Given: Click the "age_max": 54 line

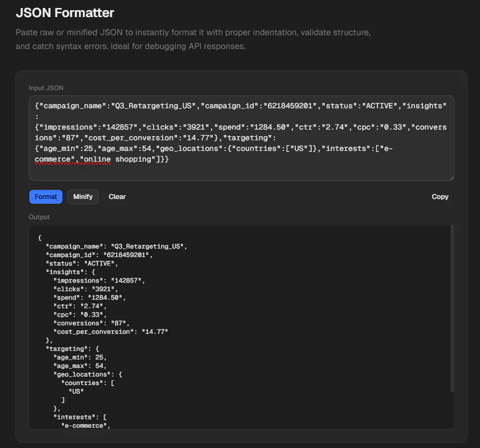Looking at the screenshot, I should (80, 366).
